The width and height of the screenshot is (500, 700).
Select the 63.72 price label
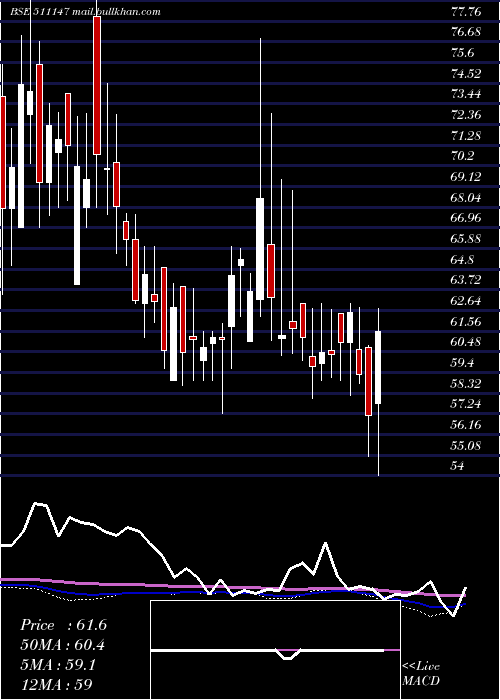466,280
